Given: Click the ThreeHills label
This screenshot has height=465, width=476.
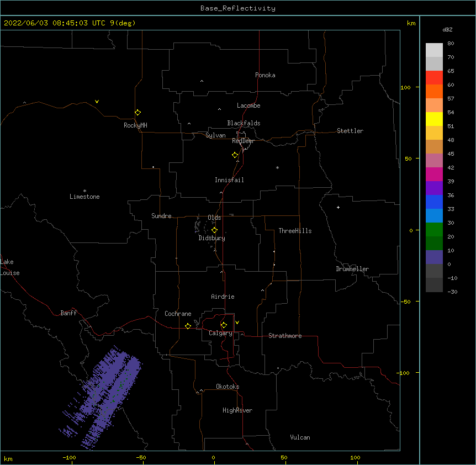Looking at the screenshot, I should [x=295, y=231].
